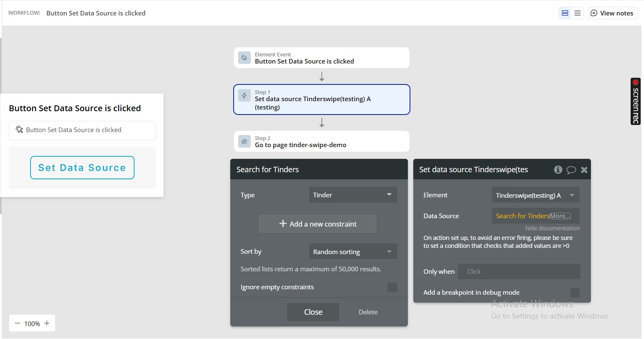Image resolution: width=644 pixels, height=339 pixels.
Task: Expand the Sort by Random sorting dropdown
Action: click(353, 252)
